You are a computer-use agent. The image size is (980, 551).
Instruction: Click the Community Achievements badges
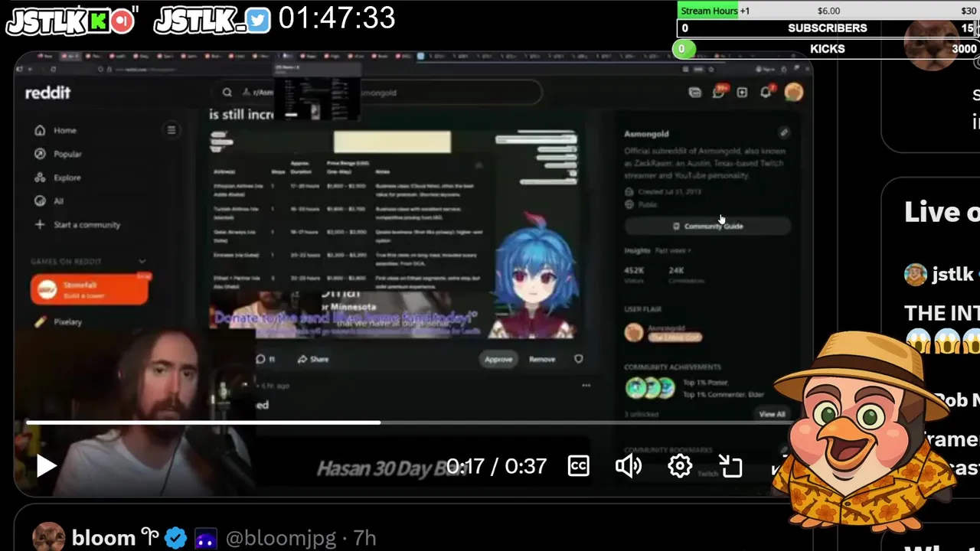pos(650,388)
